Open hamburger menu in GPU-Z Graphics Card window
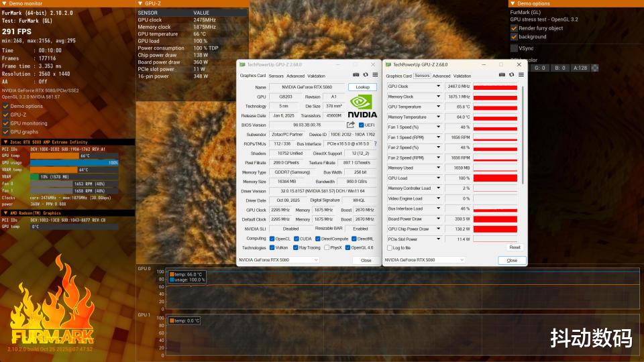Screen dimensions: 644x362 (375, 74)
